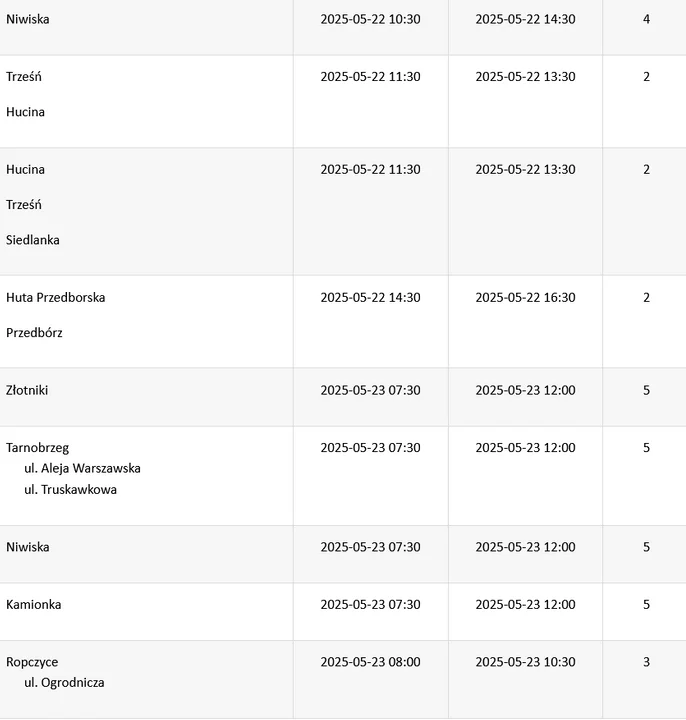The image size is (686, 720).
Task: Click the Siedlanka location entry
Action: pos(33,240)
